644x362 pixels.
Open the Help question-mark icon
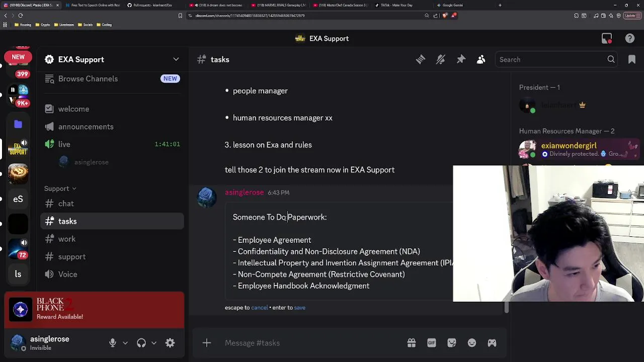point(630,39)
